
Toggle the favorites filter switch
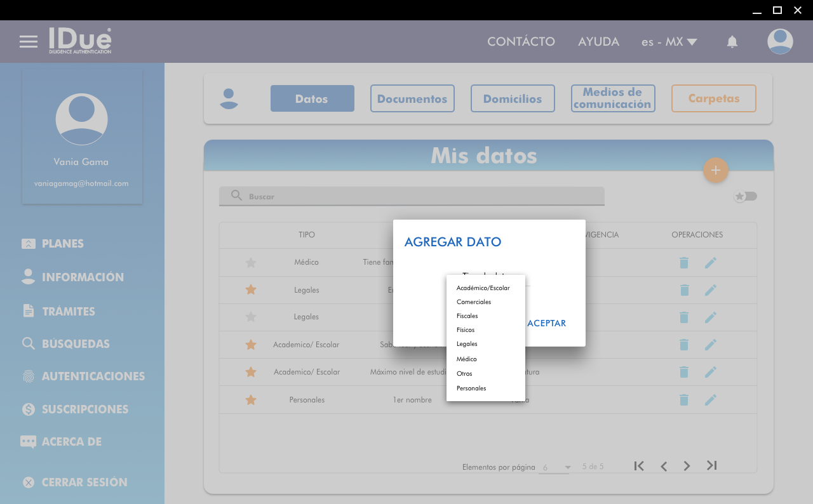pyautogui.click(x=746, y=196)
